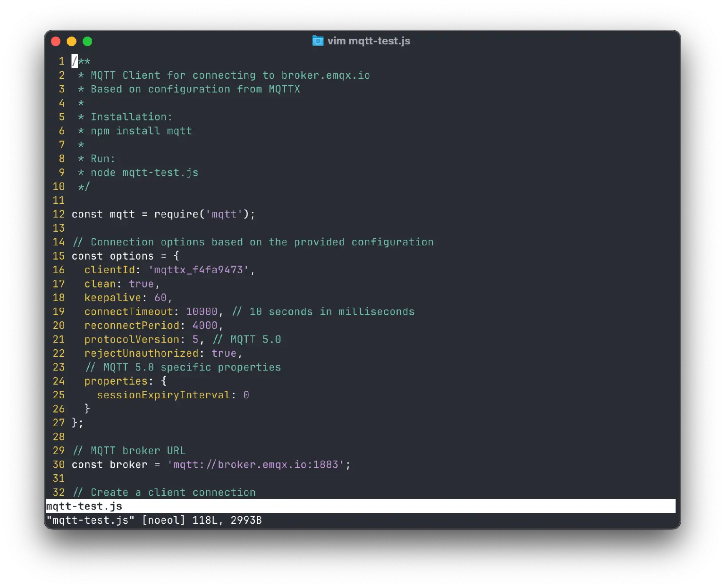The height and width of the screenshot is (588, 725).
Task: Click the 'vim mqtt-test.js' window title
Action: click(369, 41)
